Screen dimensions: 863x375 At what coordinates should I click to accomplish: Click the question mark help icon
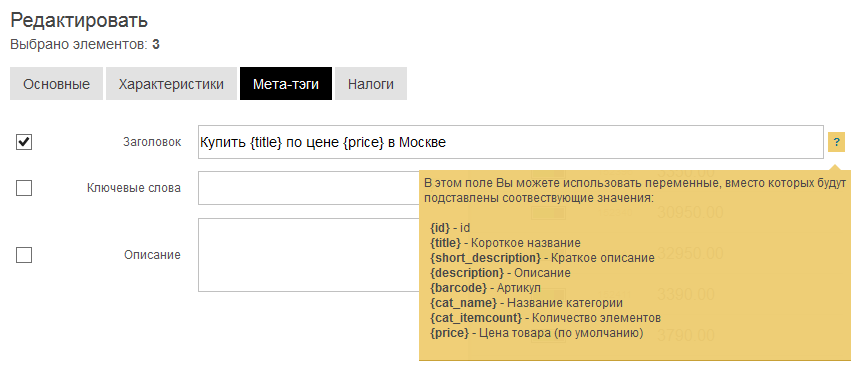pyautogui.click(x=836, y=143)
